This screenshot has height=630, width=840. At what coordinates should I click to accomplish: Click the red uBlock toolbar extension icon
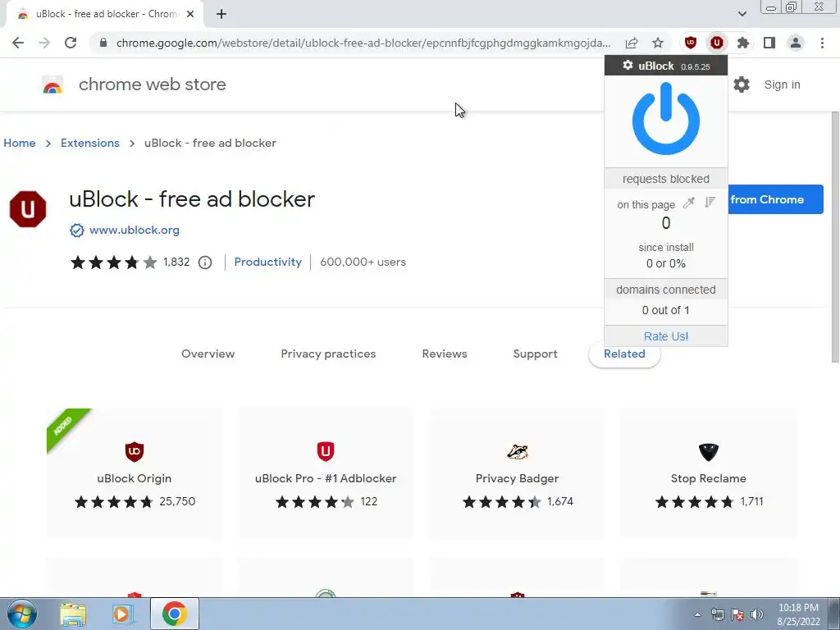pos(717,43)
